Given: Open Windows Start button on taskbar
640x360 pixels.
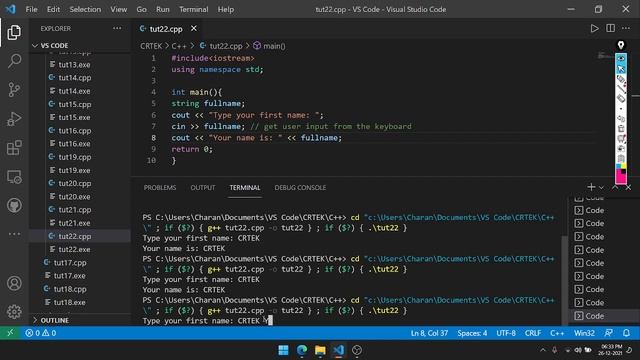Looking at the screenshot, I should coord(283,350).
